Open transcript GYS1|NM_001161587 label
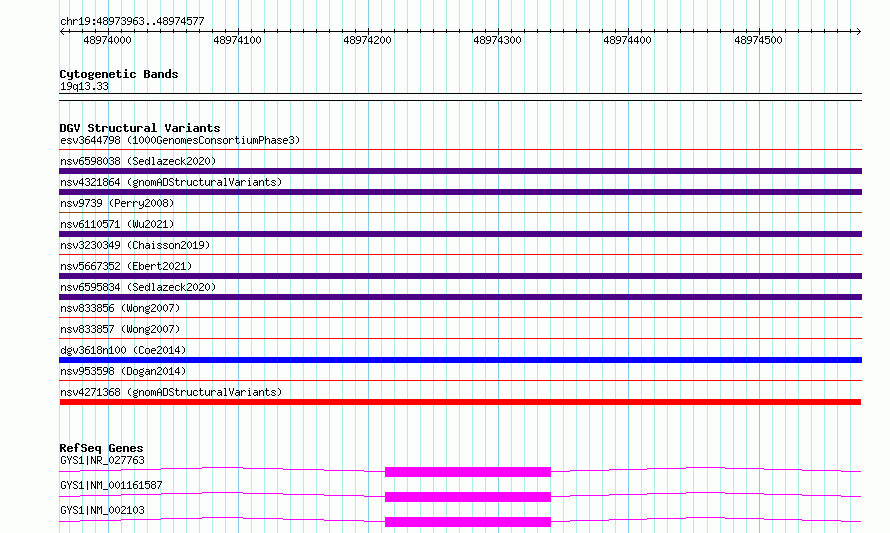Viewport: 890px width, 533px height. (111, 485)
